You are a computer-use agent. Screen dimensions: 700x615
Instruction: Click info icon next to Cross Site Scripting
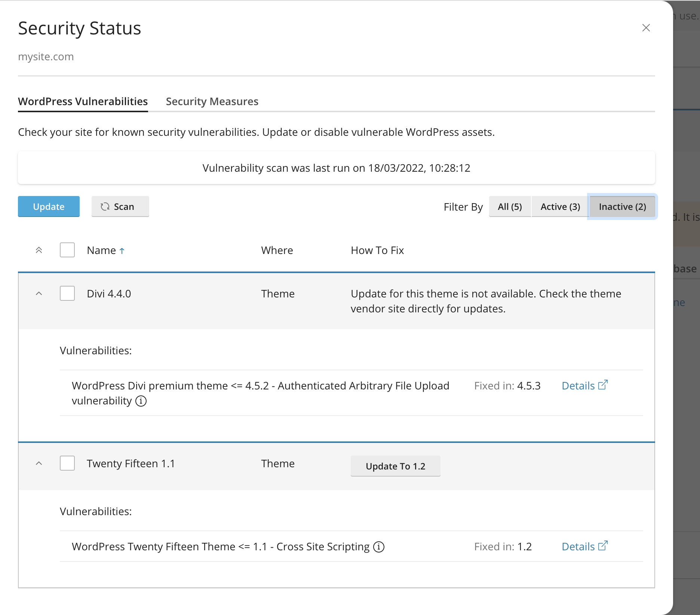click(x=379, y=547)
